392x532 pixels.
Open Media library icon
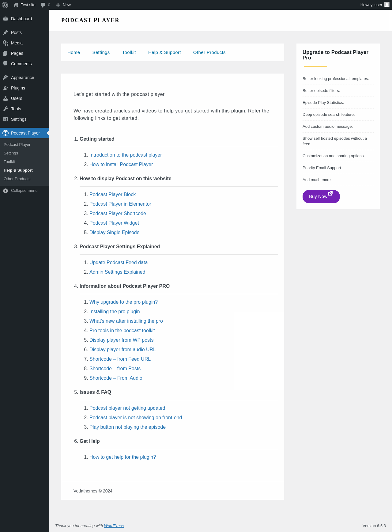click(x=6, y=43)
